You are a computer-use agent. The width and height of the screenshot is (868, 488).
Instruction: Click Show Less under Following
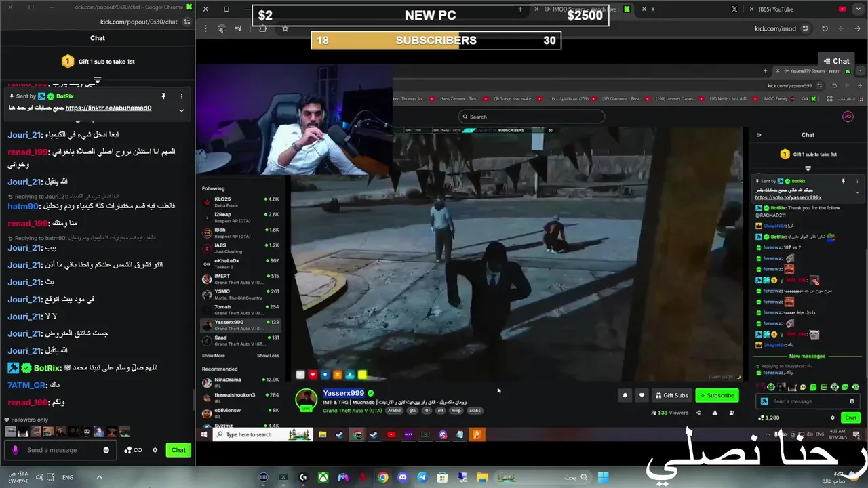point(268,356)
